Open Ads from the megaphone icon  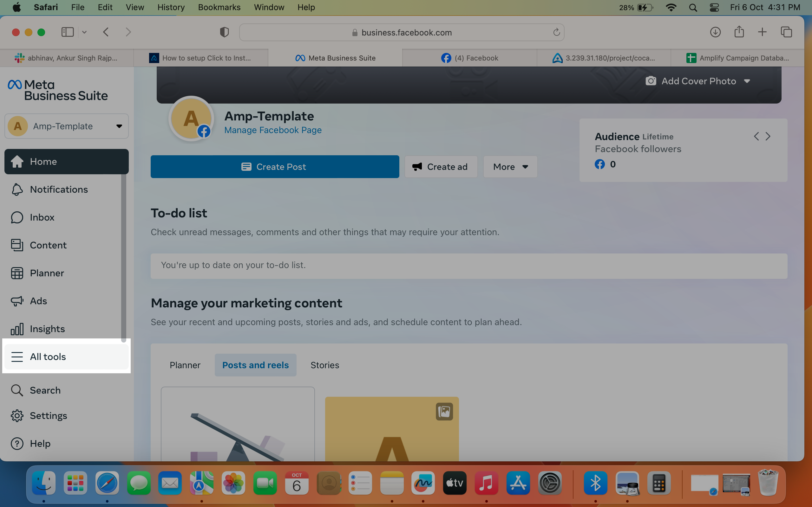pyautogui.click(x=17, y=301)
